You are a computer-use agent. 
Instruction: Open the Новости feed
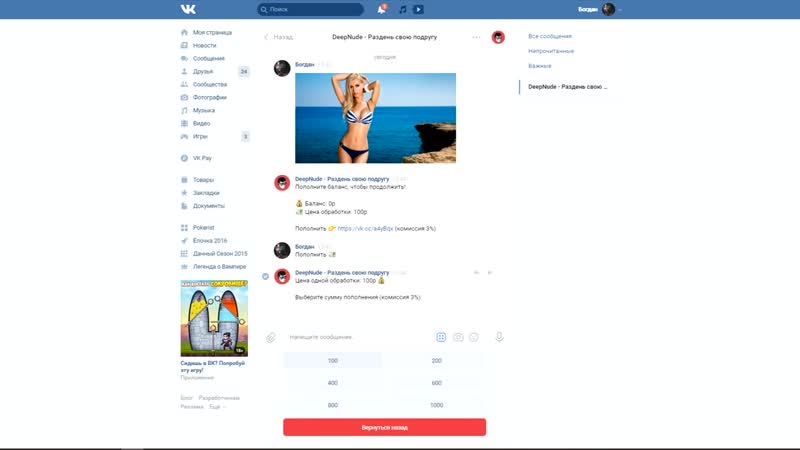point(205,45)
